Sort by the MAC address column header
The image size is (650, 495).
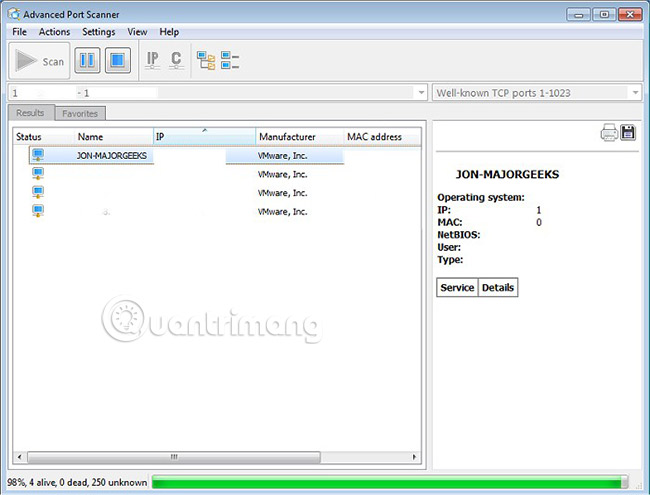[382, 137]
